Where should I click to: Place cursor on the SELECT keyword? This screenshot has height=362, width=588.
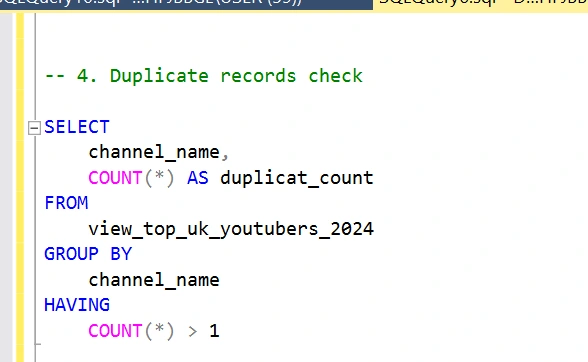[77, 127]
